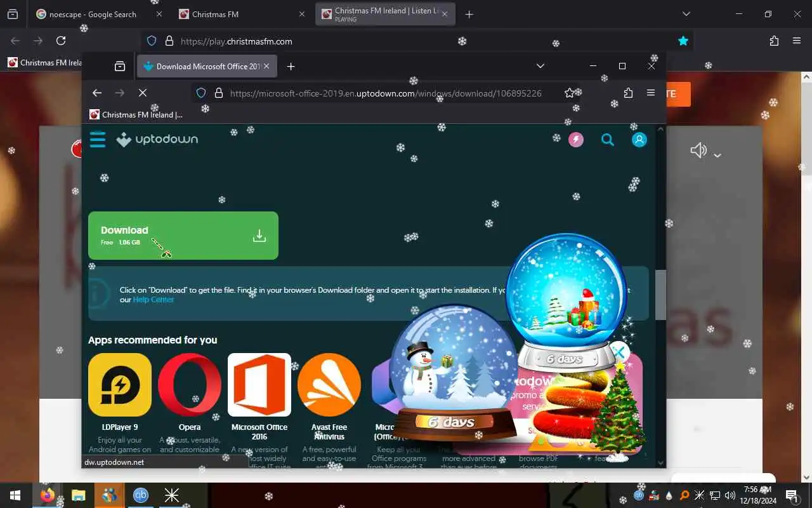The width and height of the screenshot is (812, 508).
Task: Open the system tray volume icon
Action: pos(730,495)
